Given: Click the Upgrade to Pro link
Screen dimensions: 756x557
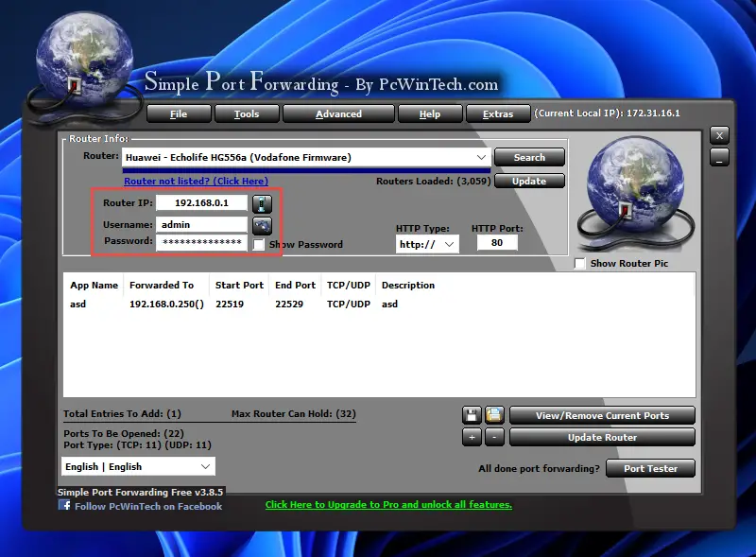Looking at the screenshot, I should pos(388,504).
